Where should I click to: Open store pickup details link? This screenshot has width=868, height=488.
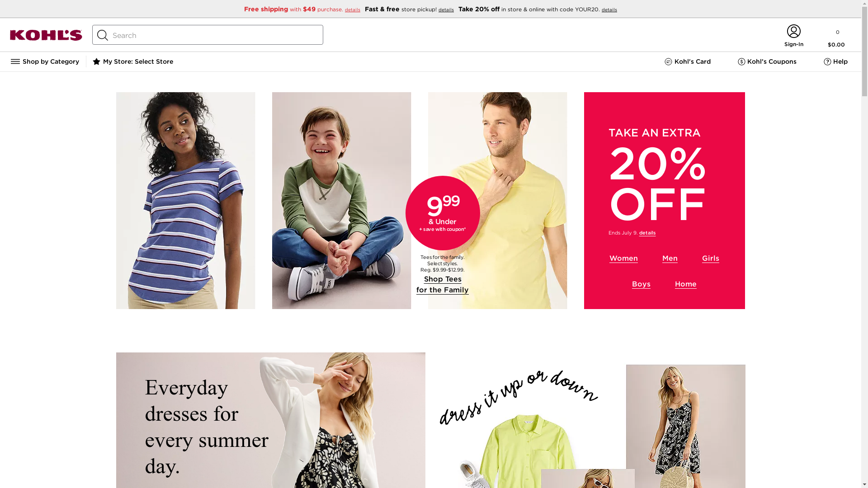446,9
